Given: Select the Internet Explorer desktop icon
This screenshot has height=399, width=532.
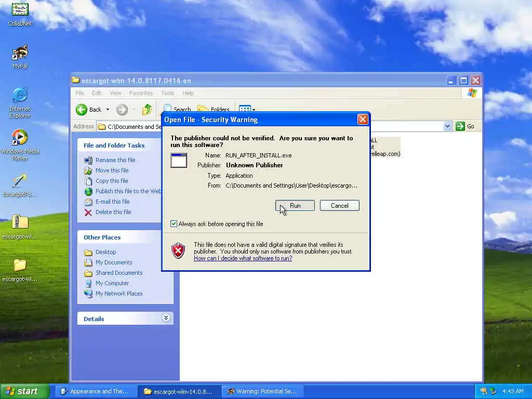Looking at the screenshot, I should 20,103.
